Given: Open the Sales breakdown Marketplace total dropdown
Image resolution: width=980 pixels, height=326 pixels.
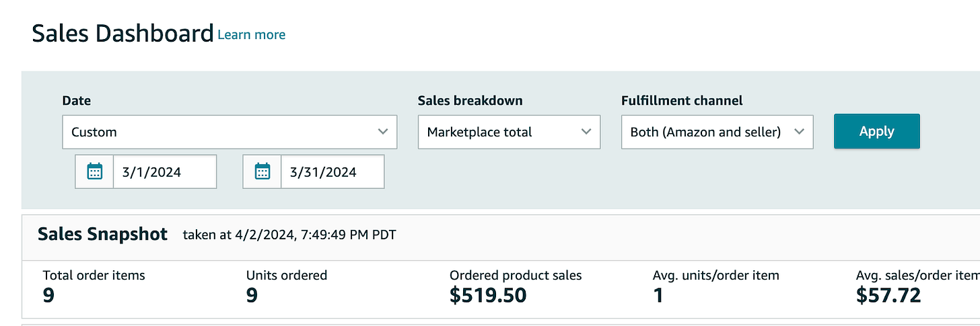Looking at the screenshot, I should click(x=509, y=132).
